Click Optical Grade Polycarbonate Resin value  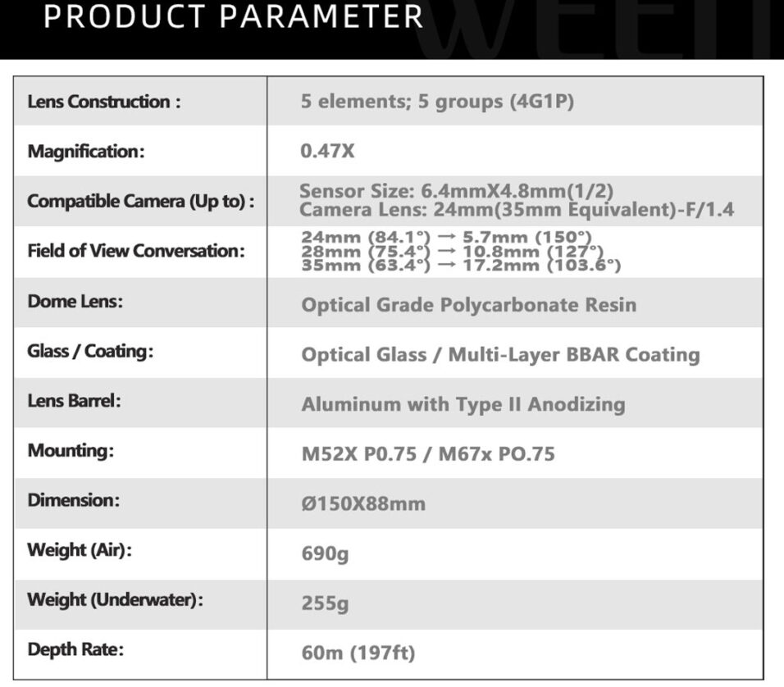pos(469,304)
